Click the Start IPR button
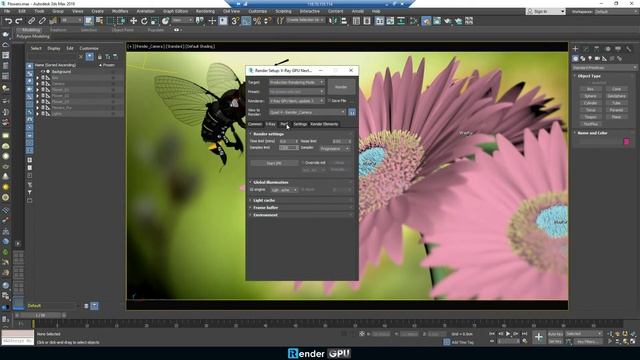 point(274,163)
